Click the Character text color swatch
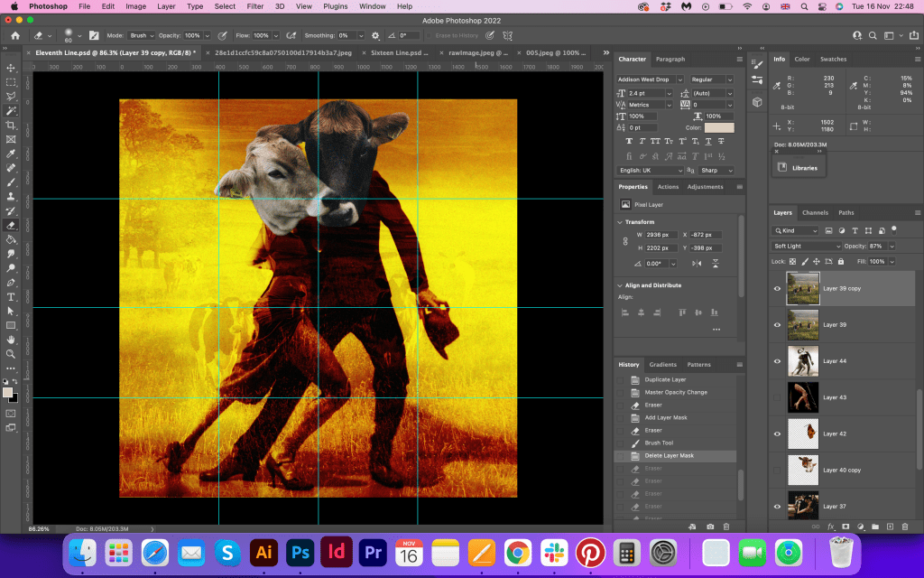This screenshot has height=578, width=924. pyautogui.click(x=719, y=128)
